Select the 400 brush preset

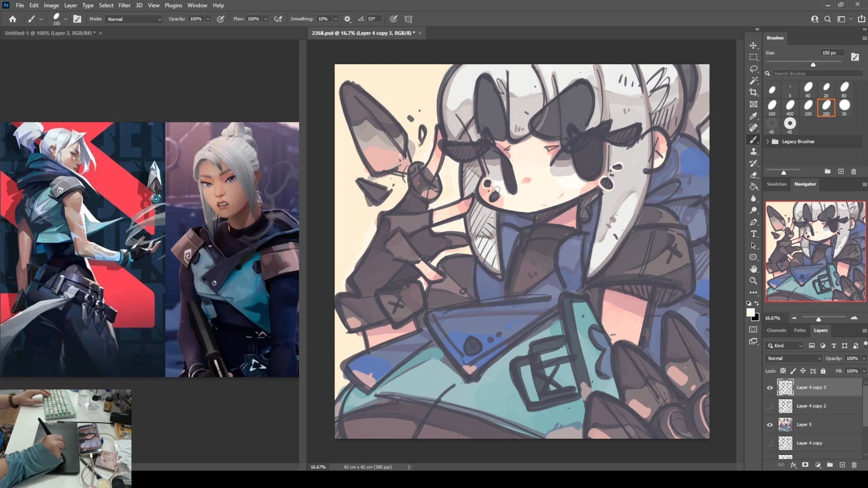[790, 108]
